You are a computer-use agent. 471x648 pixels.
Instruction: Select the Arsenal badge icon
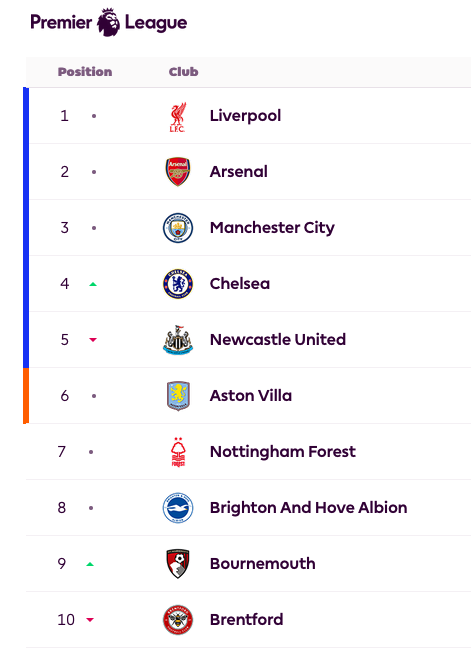(x=178, y=172)
